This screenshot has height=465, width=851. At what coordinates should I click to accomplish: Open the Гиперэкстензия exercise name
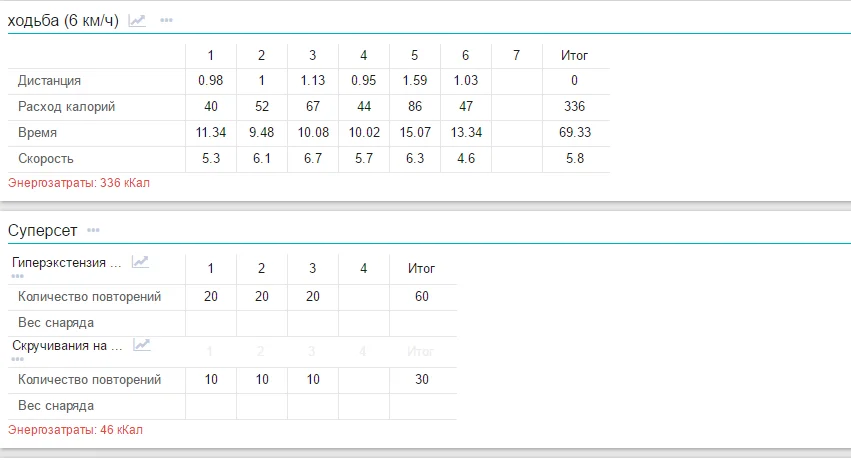66,263
